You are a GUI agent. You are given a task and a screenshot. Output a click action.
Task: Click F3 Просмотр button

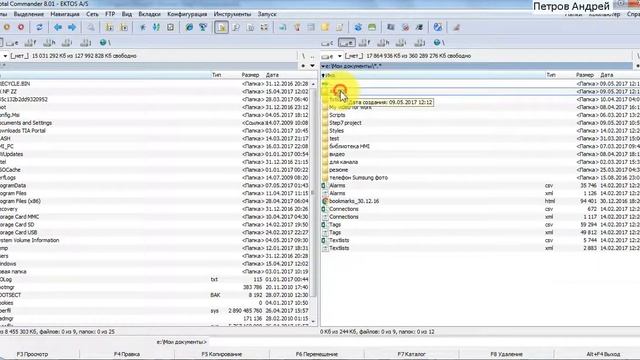pos(32,354)
